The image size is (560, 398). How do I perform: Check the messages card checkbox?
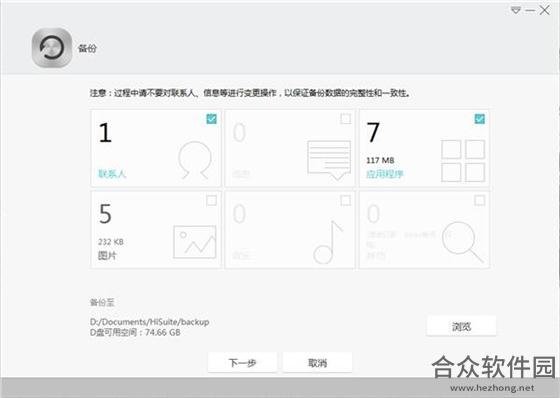pyautogui.click(x=345, y=119)
